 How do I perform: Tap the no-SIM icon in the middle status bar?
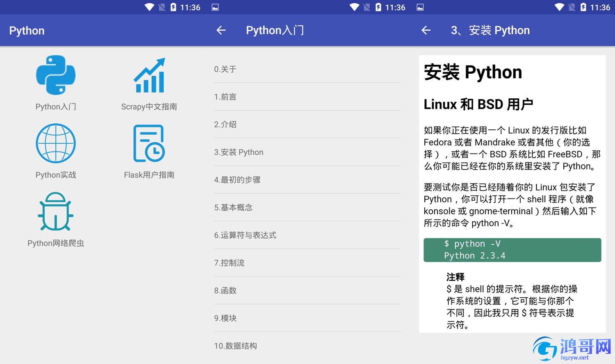367,7
